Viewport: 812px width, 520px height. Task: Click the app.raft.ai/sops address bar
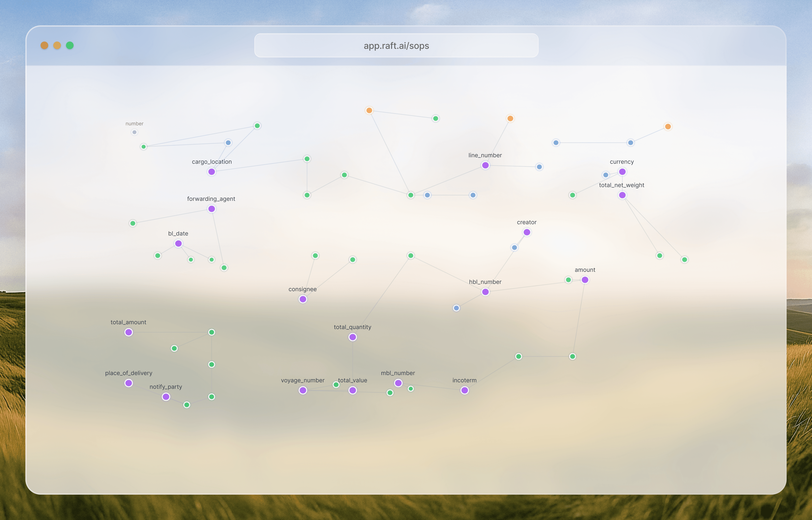tap(396, 46)
